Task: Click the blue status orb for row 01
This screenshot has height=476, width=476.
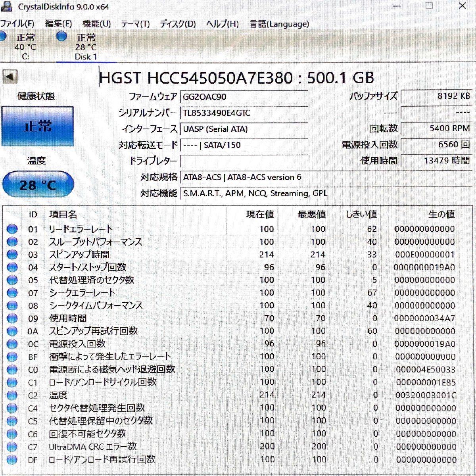Action: click(12, 229)
